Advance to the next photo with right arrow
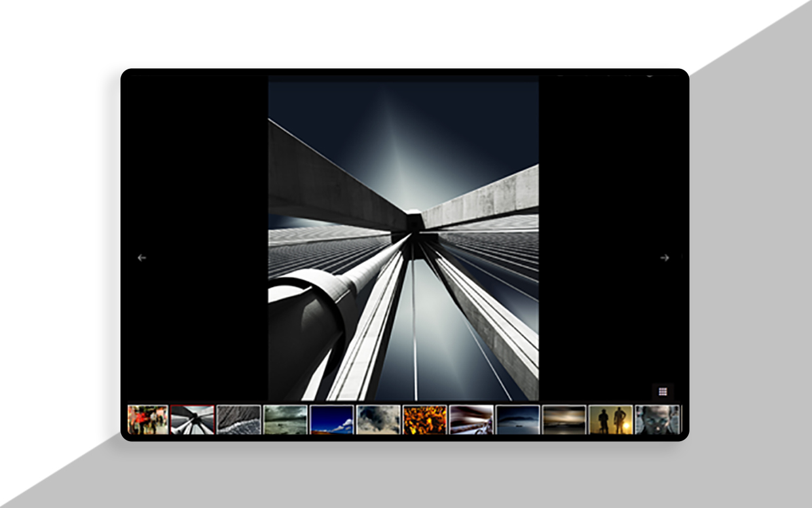 (x=665, y=258)
